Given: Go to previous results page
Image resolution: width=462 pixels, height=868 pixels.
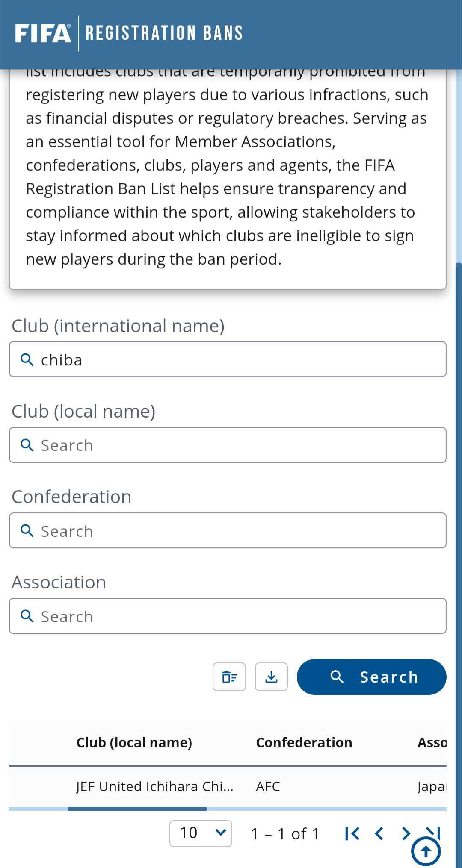Looking at the screenshot, I should coord(379,833).
